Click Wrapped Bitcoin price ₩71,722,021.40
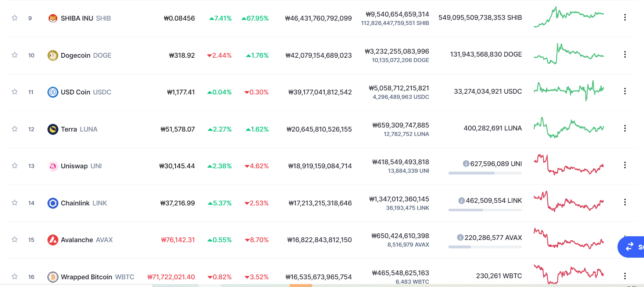The image size is (644, 287). tap(171, 277)
